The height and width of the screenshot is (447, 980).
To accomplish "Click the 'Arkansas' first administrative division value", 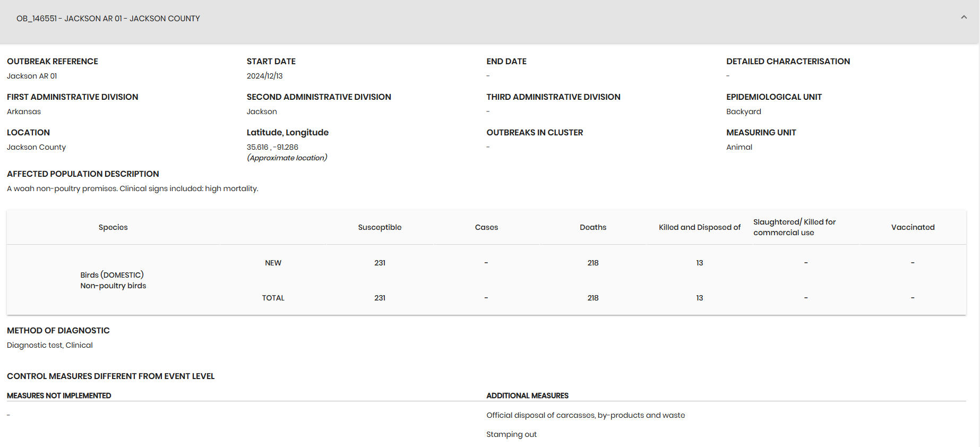I will coord(24,111).
